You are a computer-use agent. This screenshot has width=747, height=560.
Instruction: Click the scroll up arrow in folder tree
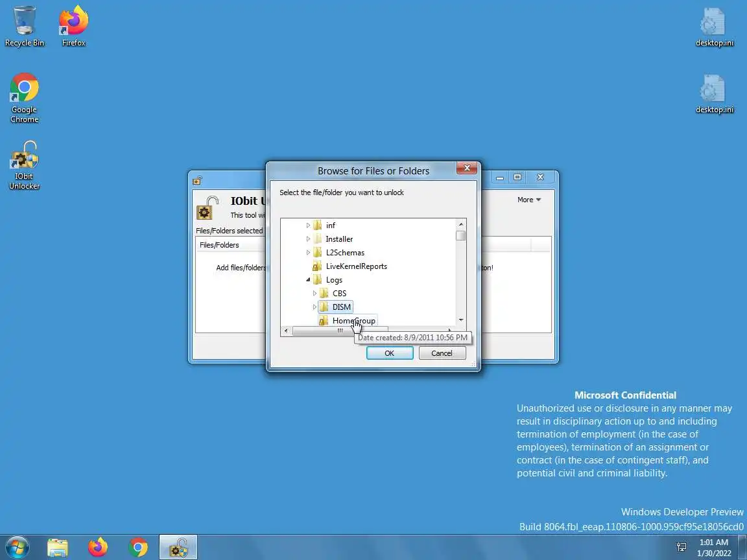(460, 224)
